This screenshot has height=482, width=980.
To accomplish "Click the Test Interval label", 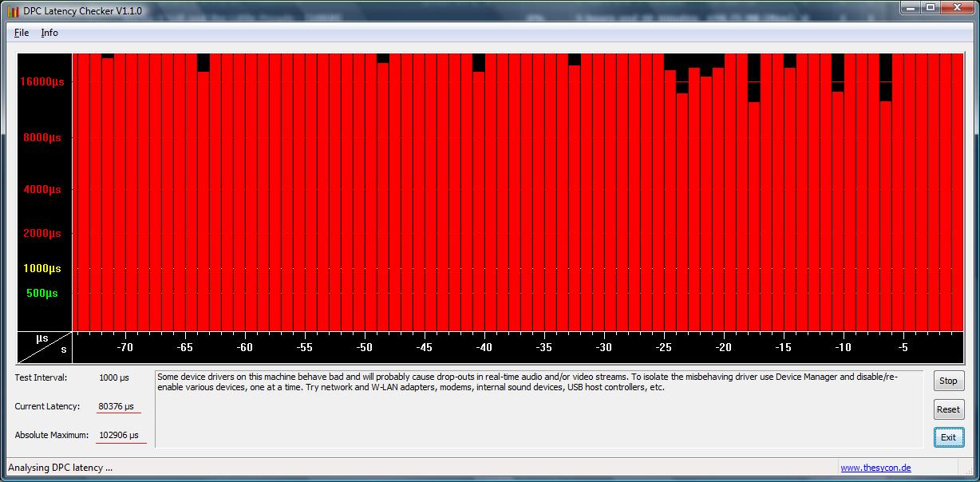I will [x=41, y=377].
